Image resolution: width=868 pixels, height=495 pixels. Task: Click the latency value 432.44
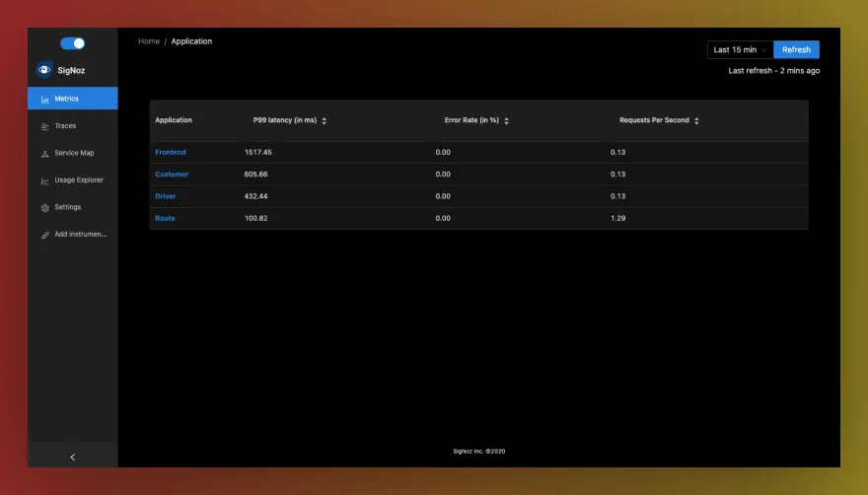255,196
